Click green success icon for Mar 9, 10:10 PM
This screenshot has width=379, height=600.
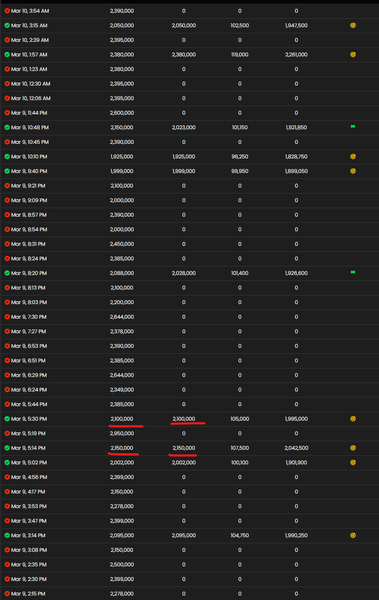[7, 157]
